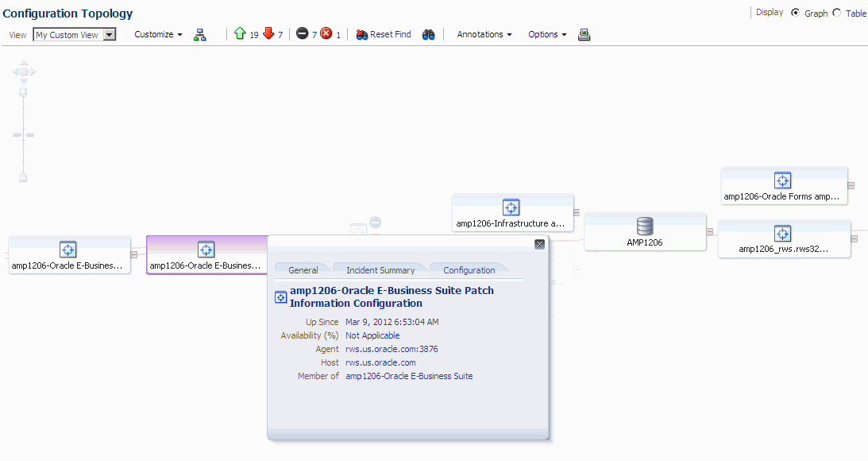Click the black blackout status icon

point(303,34)
